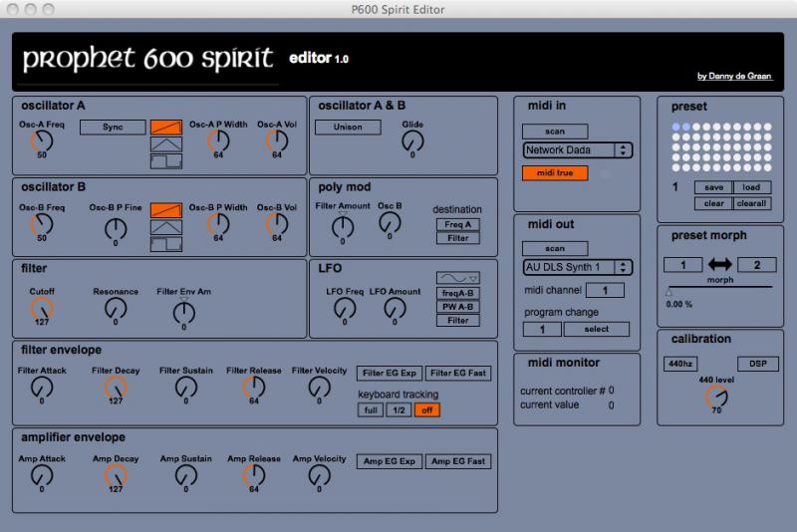Click the LFO Freq knob

tap(345, 308)
